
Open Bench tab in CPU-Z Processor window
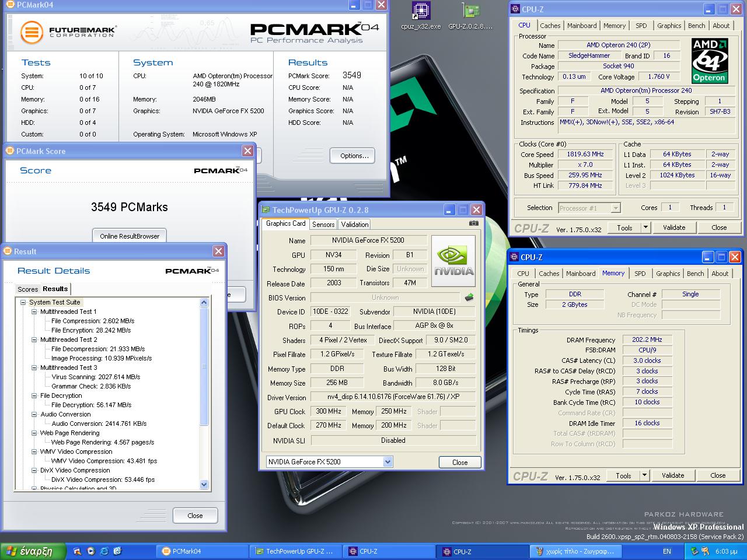point(696,26)
